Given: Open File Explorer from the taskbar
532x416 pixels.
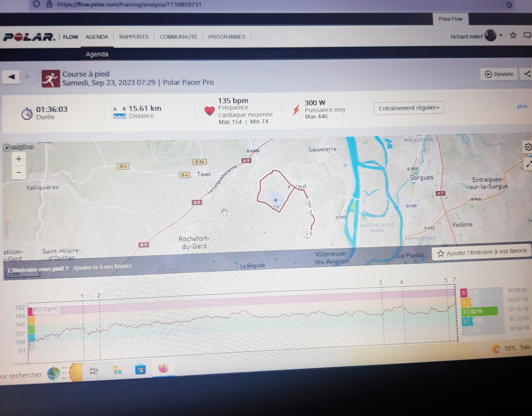Looking at the screenshot, I should (117, 370).
